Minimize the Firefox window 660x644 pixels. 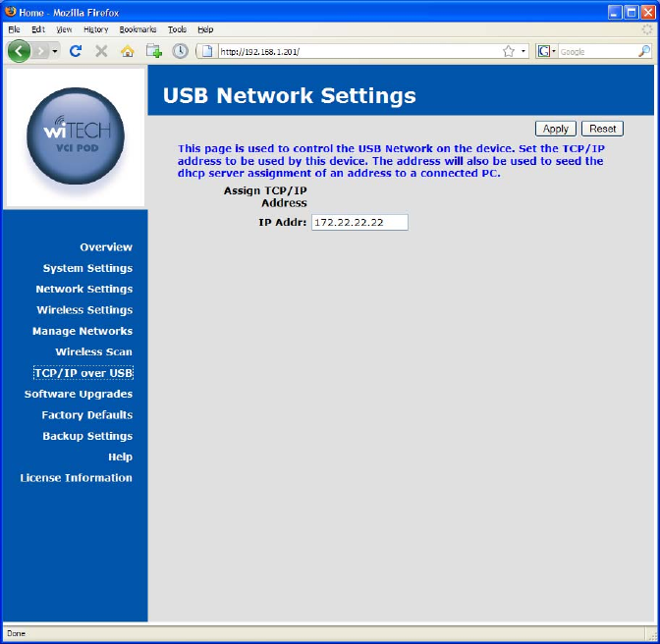[615, 12]
